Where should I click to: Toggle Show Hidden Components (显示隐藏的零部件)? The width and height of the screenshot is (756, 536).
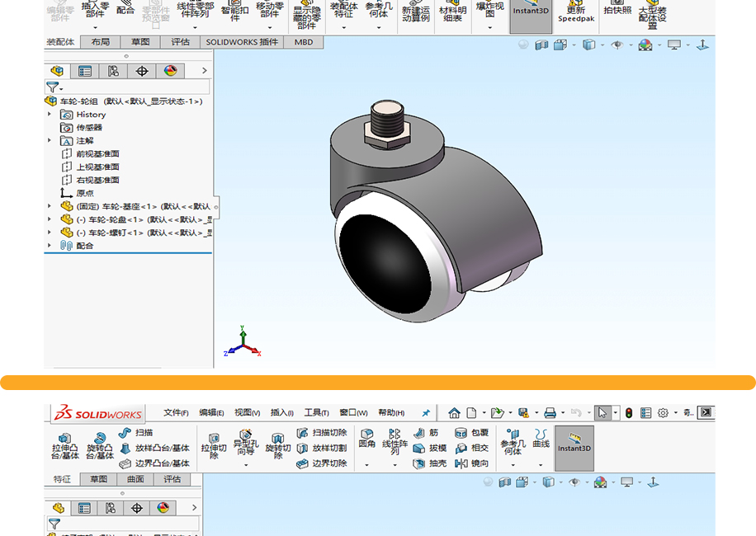pos(307,15)
